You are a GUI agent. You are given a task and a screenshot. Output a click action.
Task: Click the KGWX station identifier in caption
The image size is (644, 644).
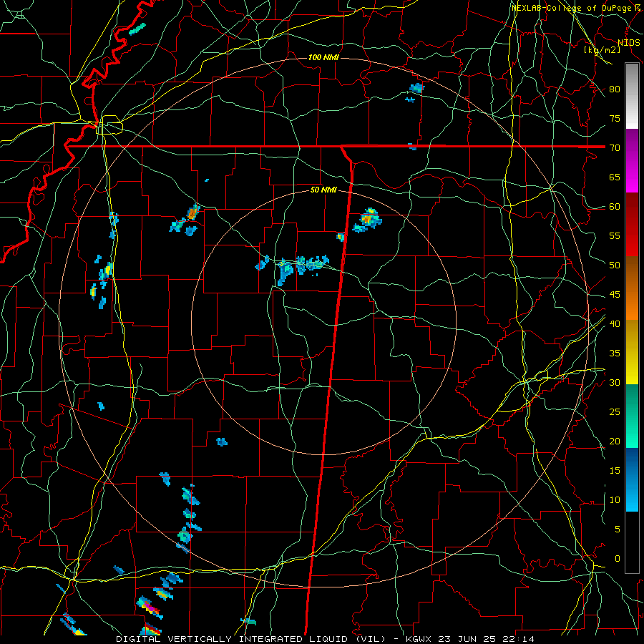pos(419,639)
